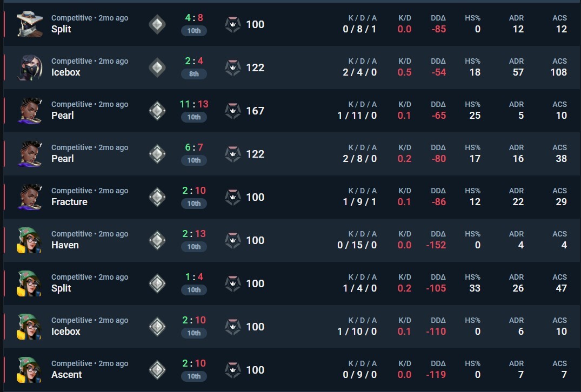Viewport: 581px width, 392px height.
Task: Select the Killjoy portrait on the Ascent row
Action: [x=30, y=370]
